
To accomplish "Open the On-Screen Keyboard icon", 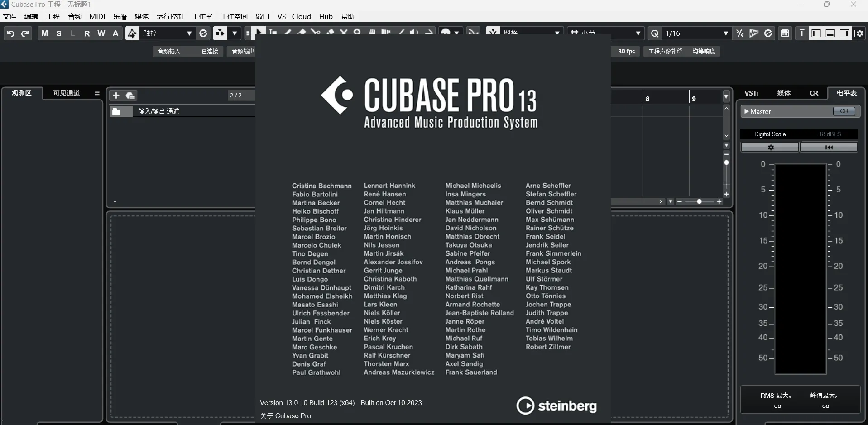I will tap(785, 33).
